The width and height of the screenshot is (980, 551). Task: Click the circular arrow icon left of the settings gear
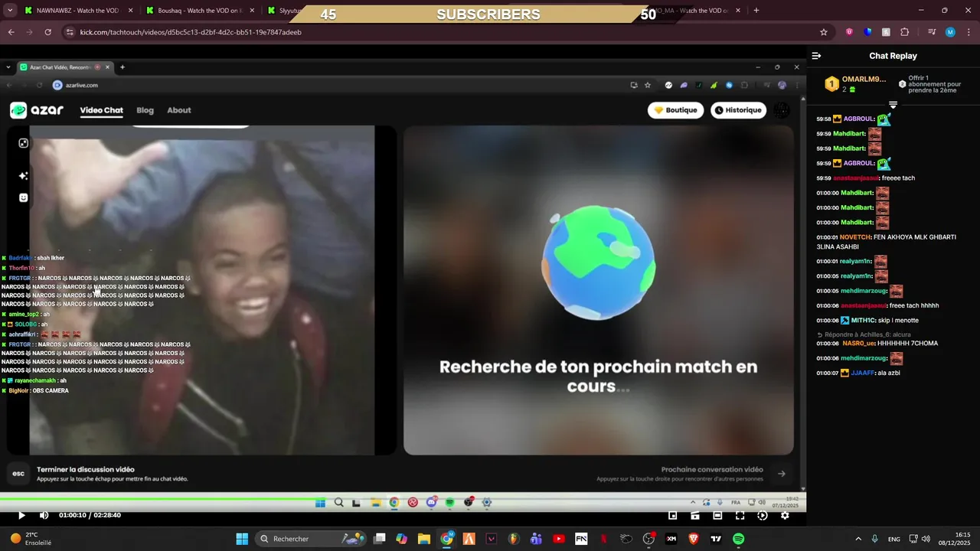(762, 515)
